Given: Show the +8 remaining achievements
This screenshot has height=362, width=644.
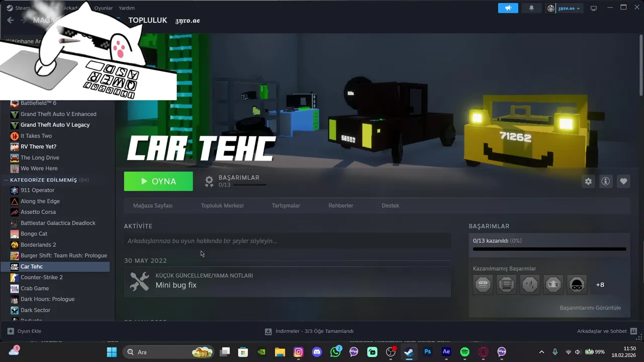Looking at the screenshot, I should [x=600, y=285].
